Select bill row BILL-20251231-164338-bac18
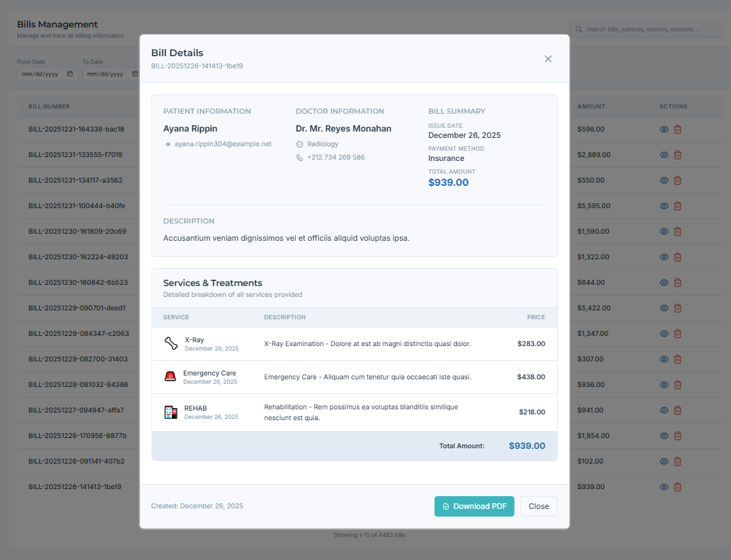The height and width of the screenshot is (560, 731). tap(76, 129)
